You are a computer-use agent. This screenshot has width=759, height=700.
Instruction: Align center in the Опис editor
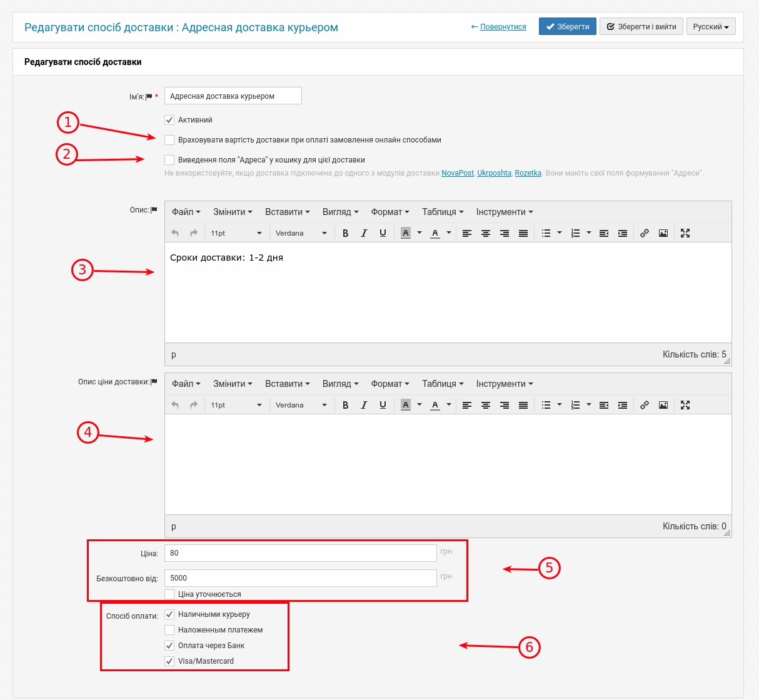click(x=486, y=233)
